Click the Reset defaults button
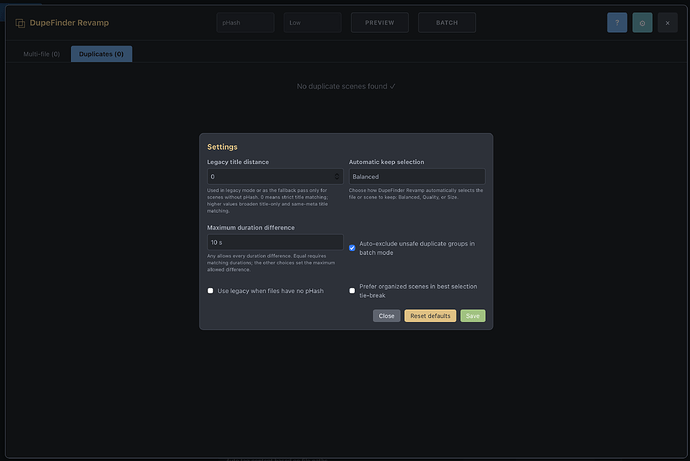 [430, 316]
